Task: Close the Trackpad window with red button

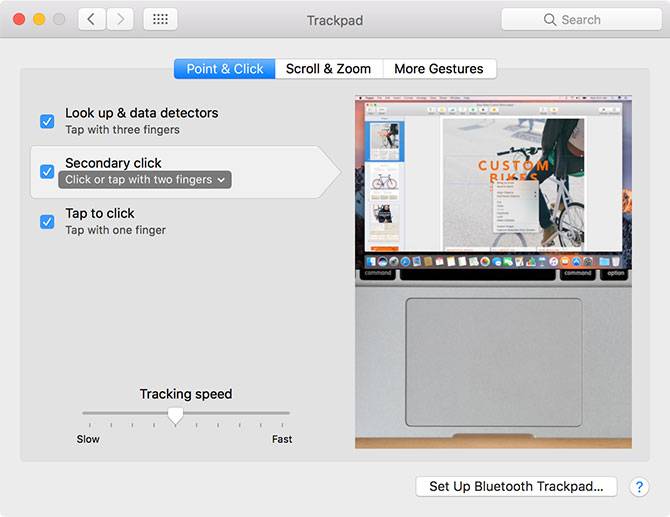Action: [19, 19]
